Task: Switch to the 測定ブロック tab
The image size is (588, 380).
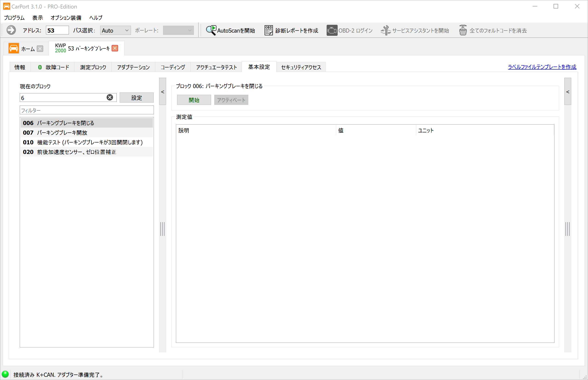Action: click(93, 67)
